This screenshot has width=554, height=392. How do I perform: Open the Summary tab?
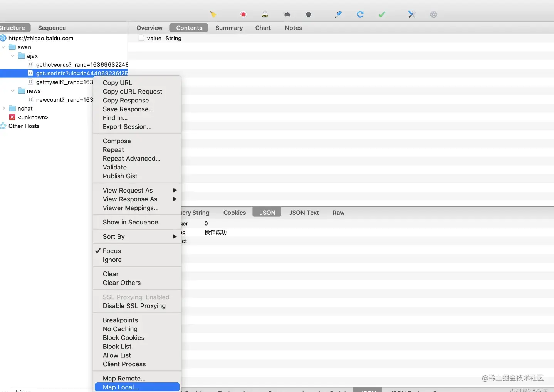tap(229, 28)
